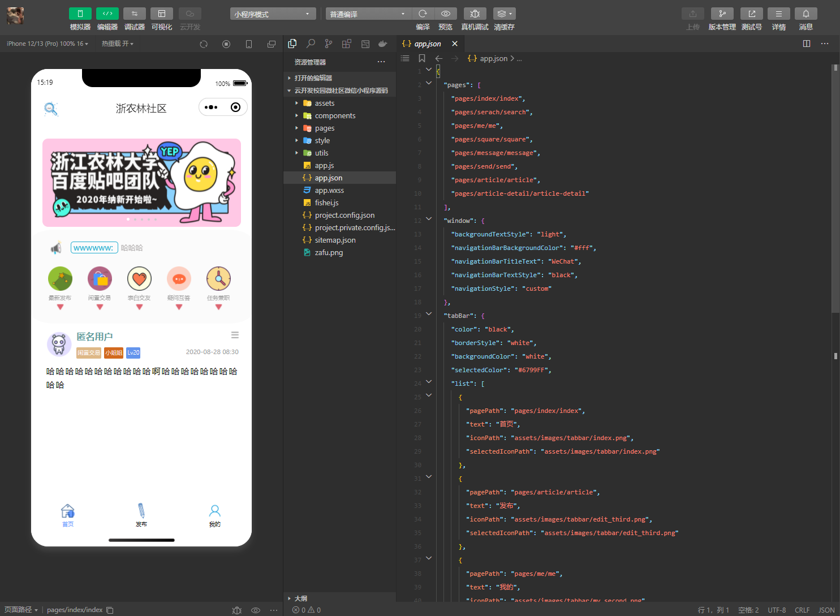
Task: Open version management
Action: [x=722, y=14]
